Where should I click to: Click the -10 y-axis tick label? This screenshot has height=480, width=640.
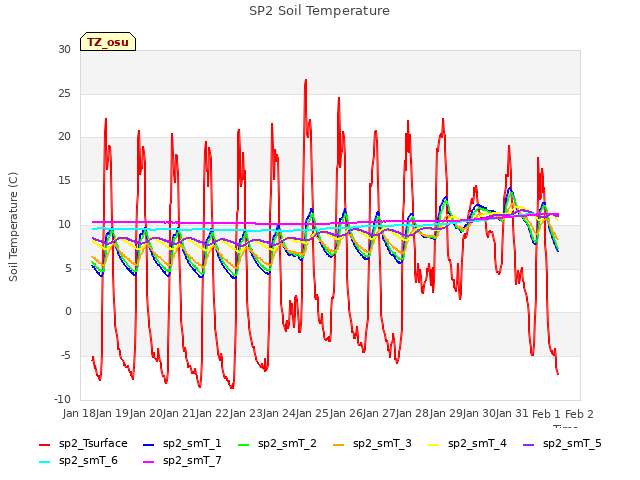[x=62, y=399]
